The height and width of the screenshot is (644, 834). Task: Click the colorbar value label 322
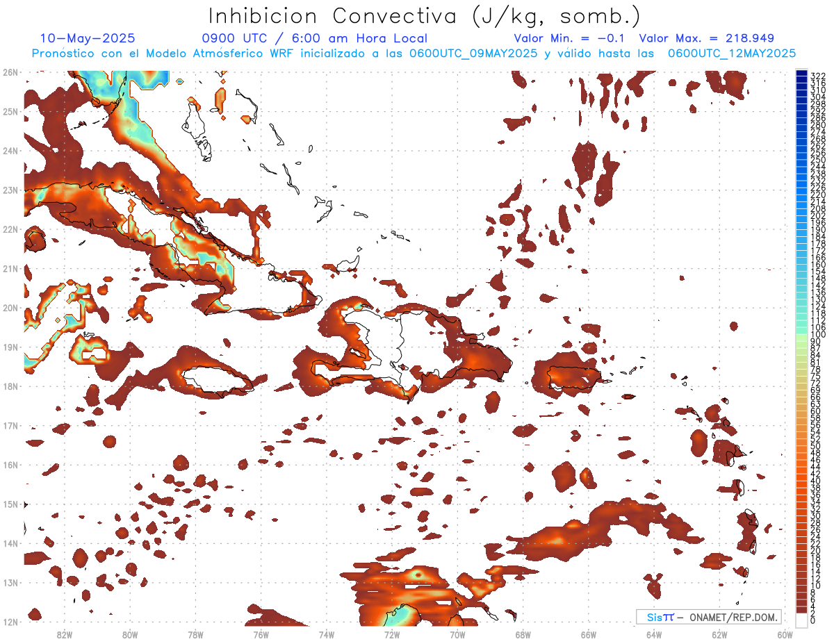click(818, 76)
